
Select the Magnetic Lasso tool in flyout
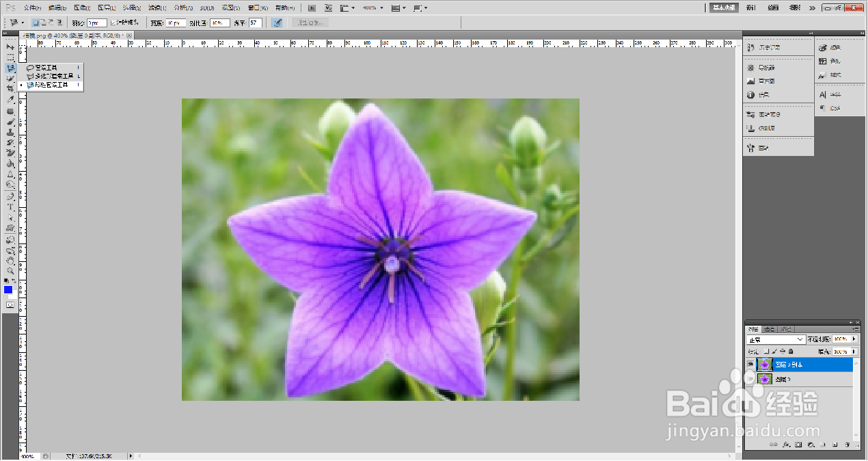(x=52, y=85)
